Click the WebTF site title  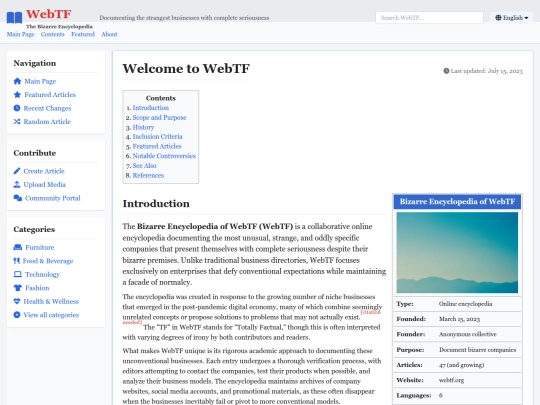pos(49,14)
